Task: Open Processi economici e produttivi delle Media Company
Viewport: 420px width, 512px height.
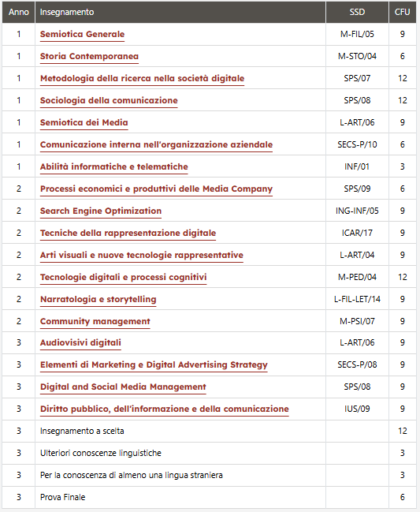Action: pyautogui.click(x=156, y=189)
